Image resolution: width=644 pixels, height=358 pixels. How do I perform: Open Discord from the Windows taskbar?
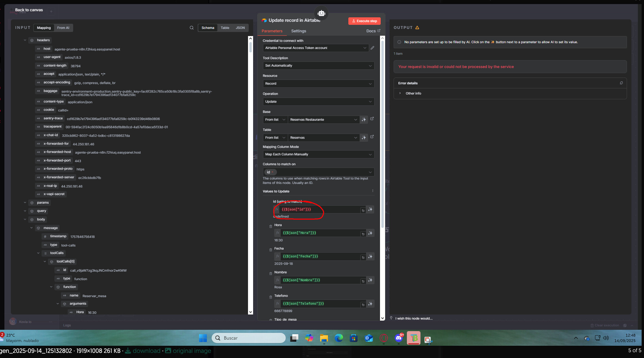point(399,338)
